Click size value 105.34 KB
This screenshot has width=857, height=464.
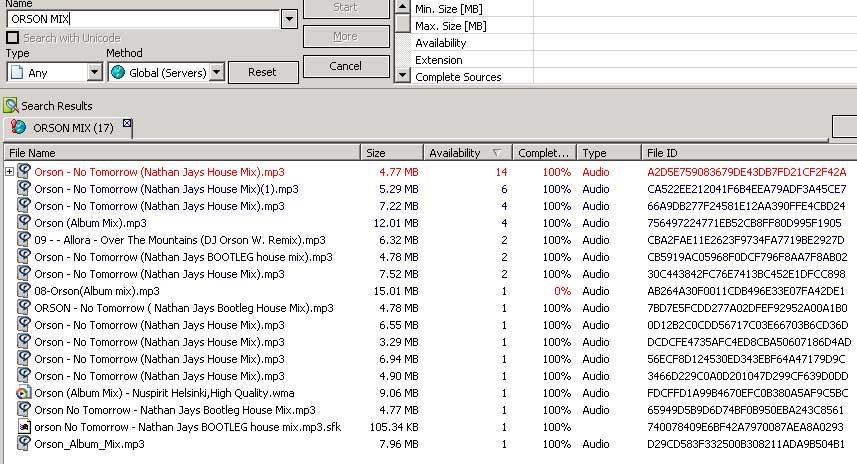pyautogui.click(x=394, y=427)
